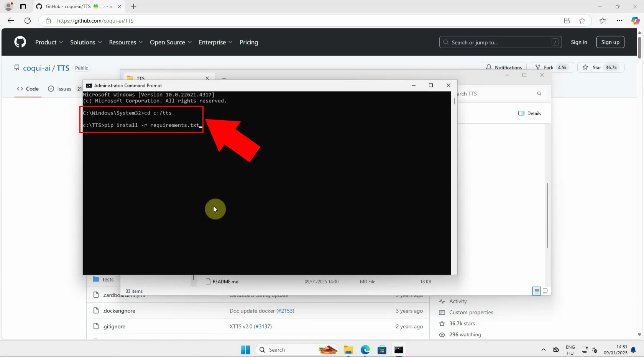Click the browser back arrow

(11, 21)
